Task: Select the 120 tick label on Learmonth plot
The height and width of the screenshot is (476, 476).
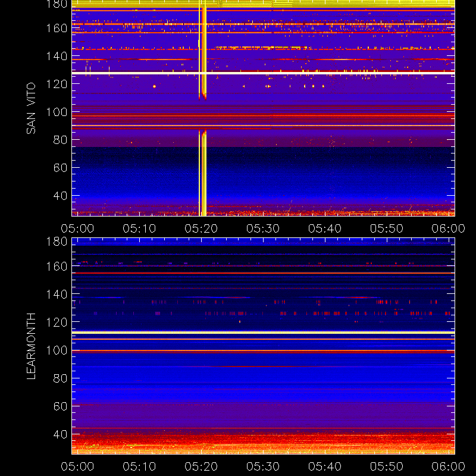Action: (x=57, y=322)
